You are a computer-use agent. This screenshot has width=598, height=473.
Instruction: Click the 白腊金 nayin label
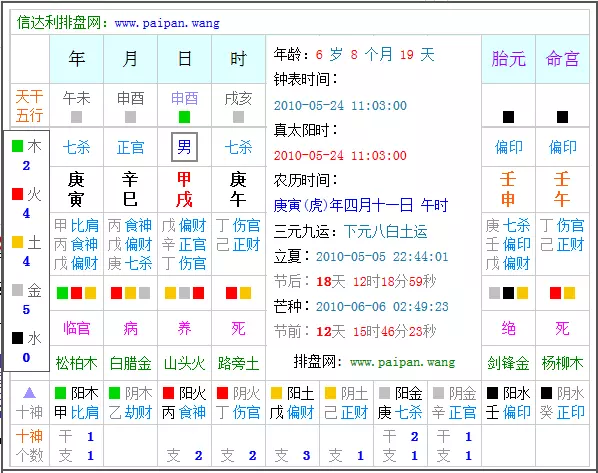click(130, 363)
